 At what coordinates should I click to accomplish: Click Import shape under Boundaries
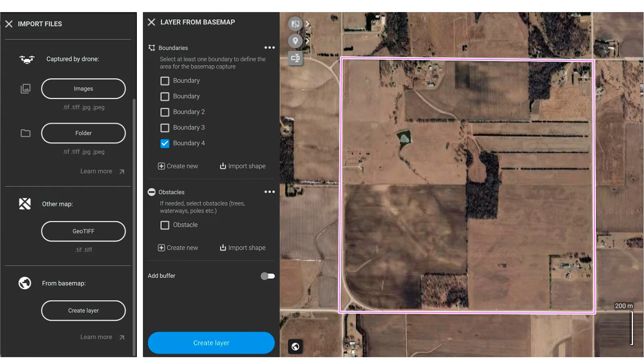coord(242,166)
